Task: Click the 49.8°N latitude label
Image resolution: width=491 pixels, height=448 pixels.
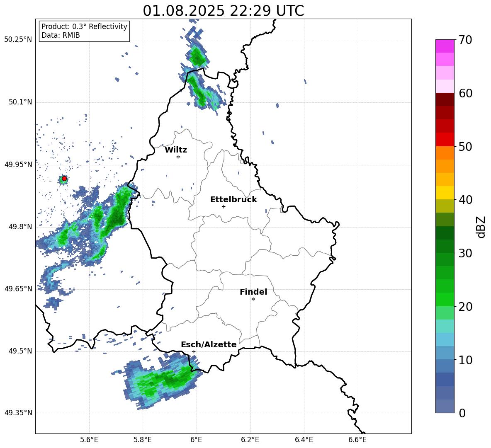Action: point(20,227)
